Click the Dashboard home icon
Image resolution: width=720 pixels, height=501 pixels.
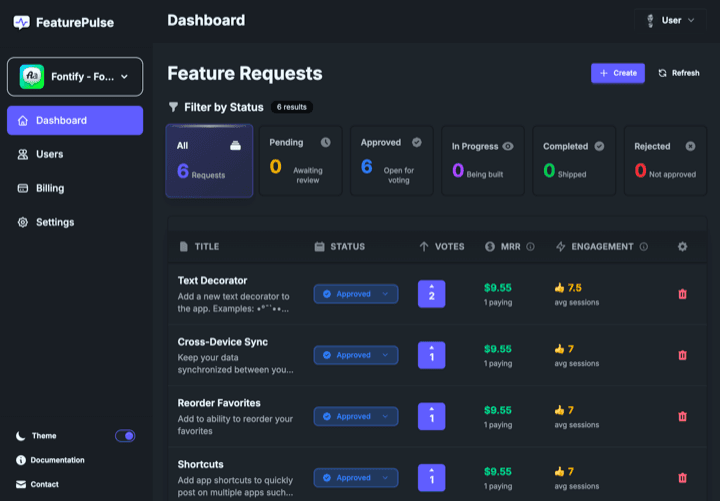[22, 120]
